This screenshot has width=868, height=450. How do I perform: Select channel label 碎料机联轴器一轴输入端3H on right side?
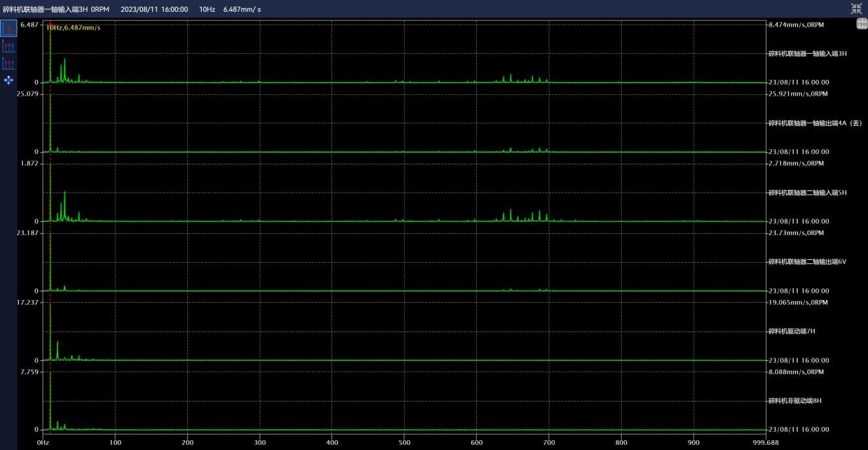point(807,54)
